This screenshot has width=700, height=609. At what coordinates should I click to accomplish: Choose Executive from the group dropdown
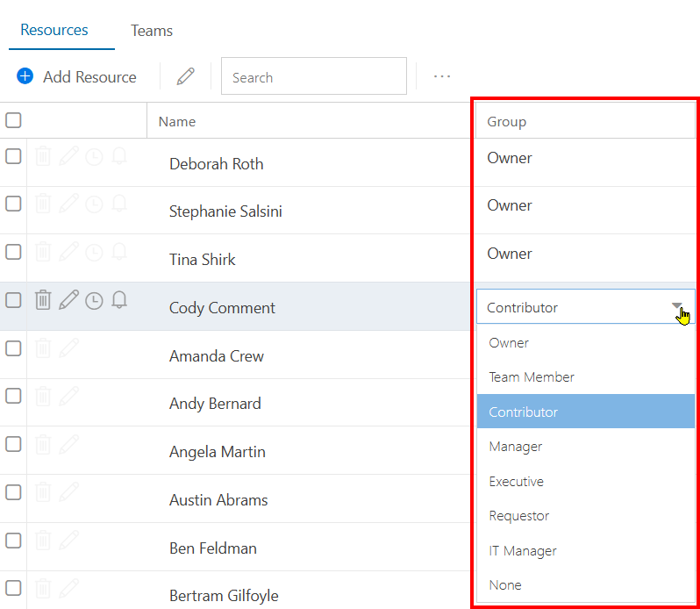click(x=586, y=481)
